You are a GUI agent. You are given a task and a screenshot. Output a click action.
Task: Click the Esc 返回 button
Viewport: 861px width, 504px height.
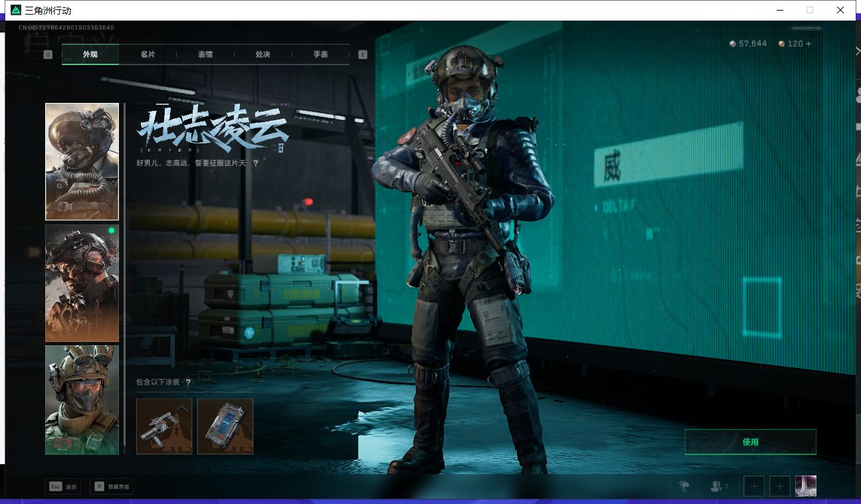tap(63, 487)
